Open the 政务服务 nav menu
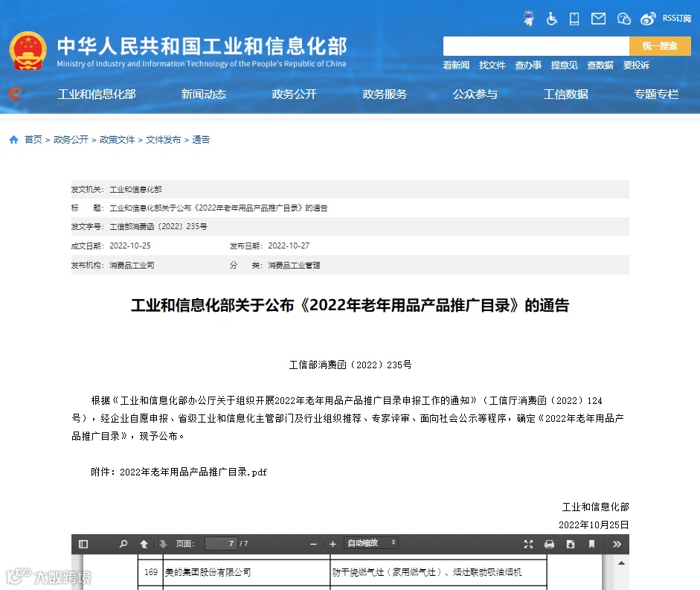This screenshot has height=590, width=700. pyautogui.click(x=385, y=94)
